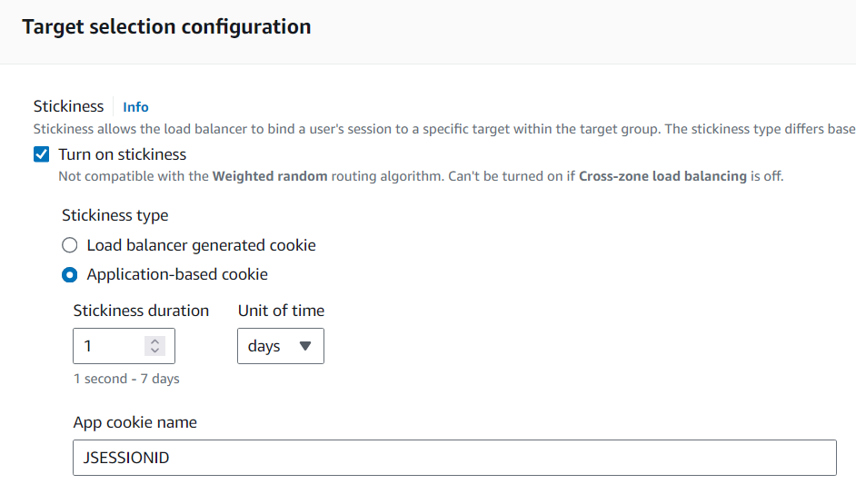Click the triangle arrow in the days dropdown
Screen dimensions: 856x504
coord(304,346)
